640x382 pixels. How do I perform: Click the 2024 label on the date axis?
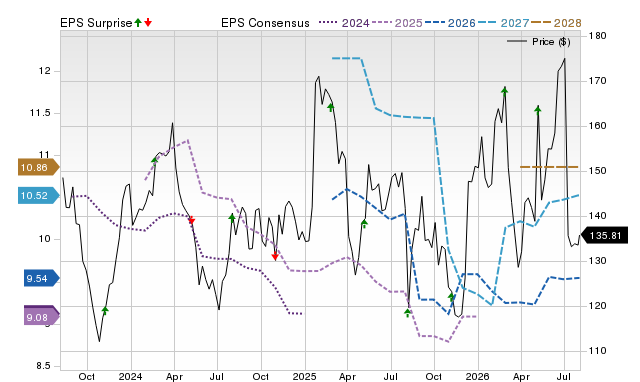coord(131,376)
